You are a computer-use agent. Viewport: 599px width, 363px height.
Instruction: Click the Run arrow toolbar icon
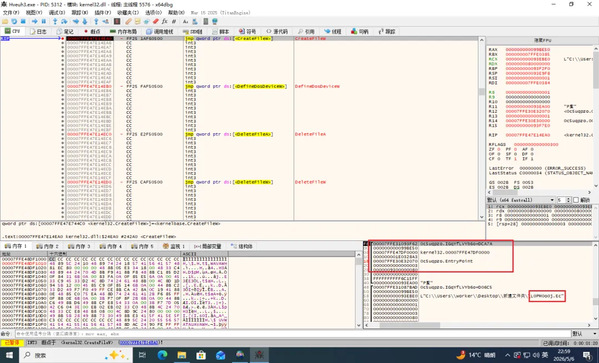click(x=34, y=21)
